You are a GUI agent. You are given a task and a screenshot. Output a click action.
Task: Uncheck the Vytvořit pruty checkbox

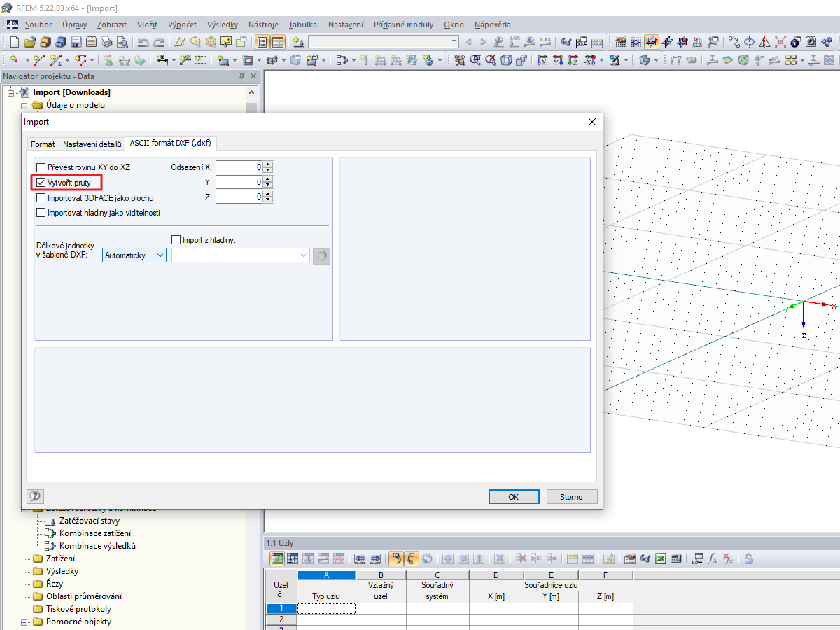pyautogui.click(x=40, y=182)
